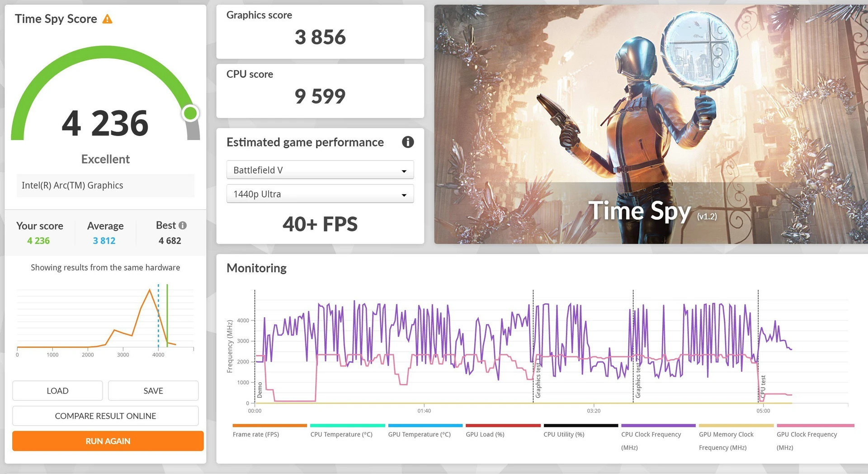Click the 03:20 time label on chart axis

click(594, 411)
